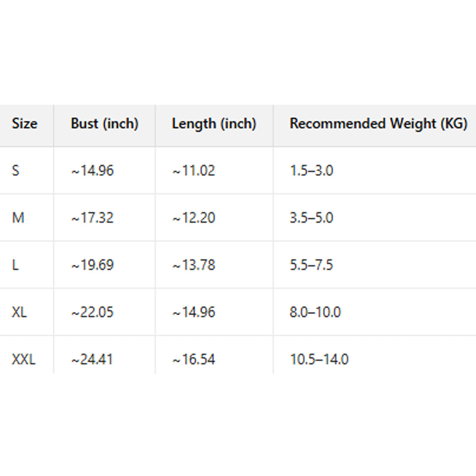Select the S size cell
The image size is (476, 476).
coord(15,171)
